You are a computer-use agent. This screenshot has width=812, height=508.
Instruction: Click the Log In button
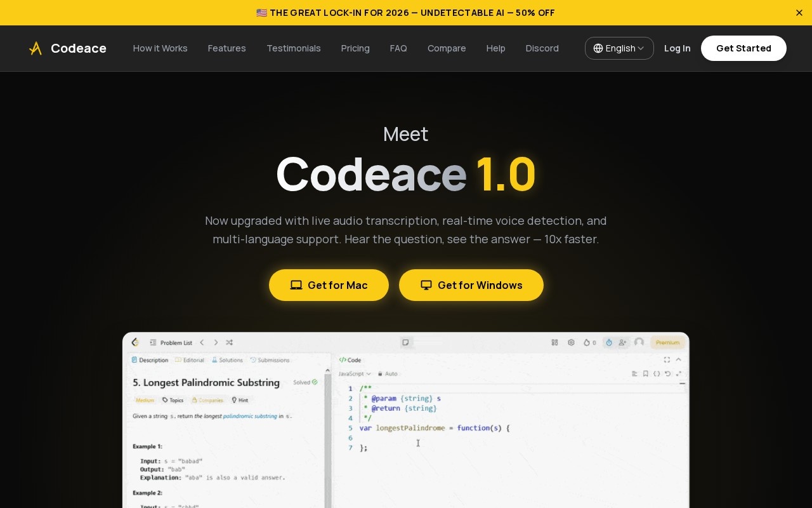(677, 48)
